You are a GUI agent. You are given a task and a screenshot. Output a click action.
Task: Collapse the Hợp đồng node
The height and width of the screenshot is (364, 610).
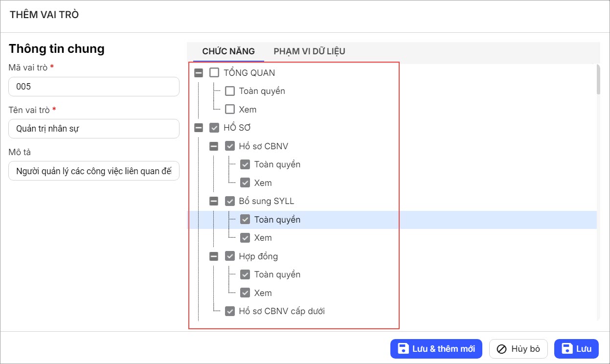click(x=214, y=256)
